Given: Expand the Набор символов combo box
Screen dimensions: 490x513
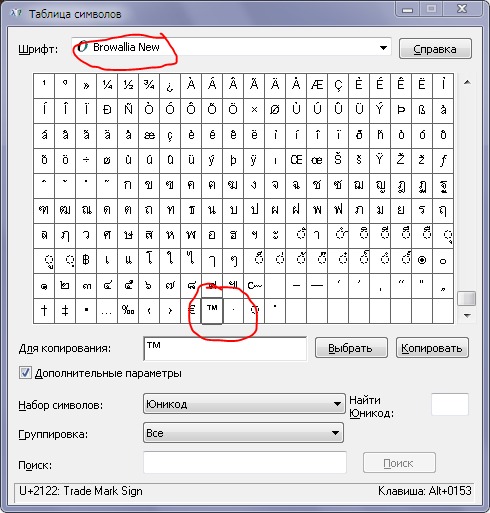Looking at the screenshot, I should [244, 404].
